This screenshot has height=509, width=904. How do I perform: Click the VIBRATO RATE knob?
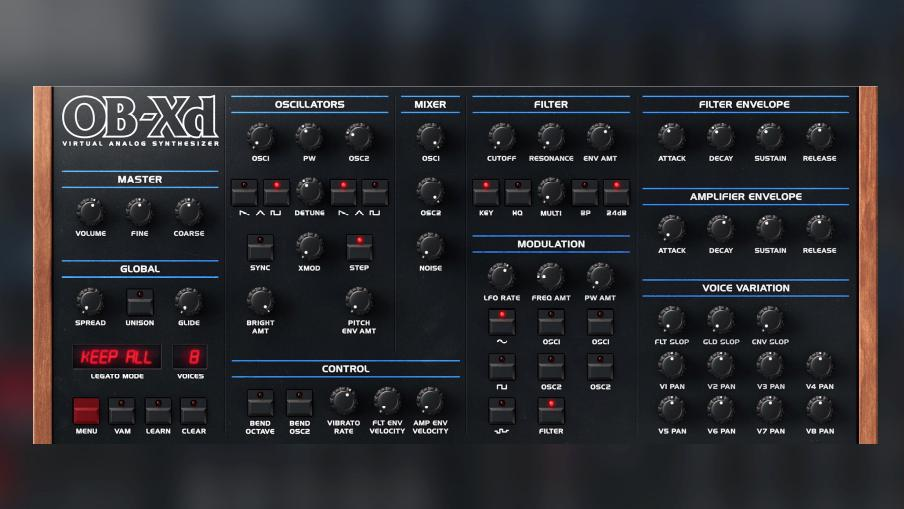tap(343, 401)
